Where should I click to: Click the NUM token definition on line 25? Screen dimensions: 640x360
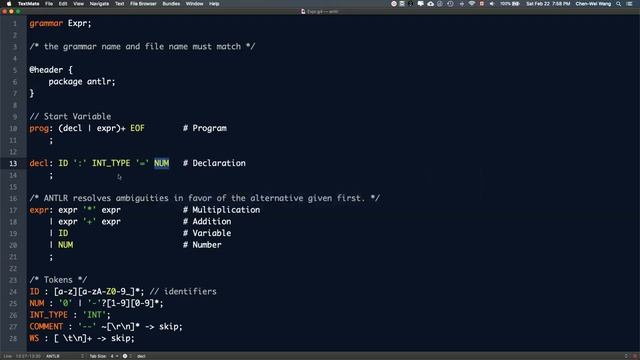37,303
